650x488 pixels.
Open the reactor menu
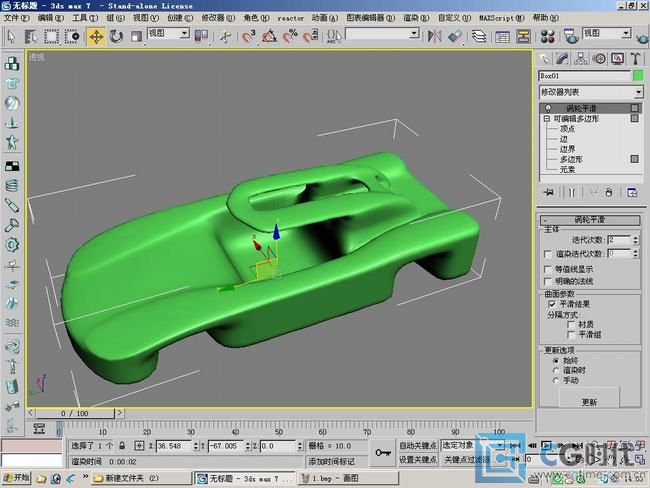(291, 18)
